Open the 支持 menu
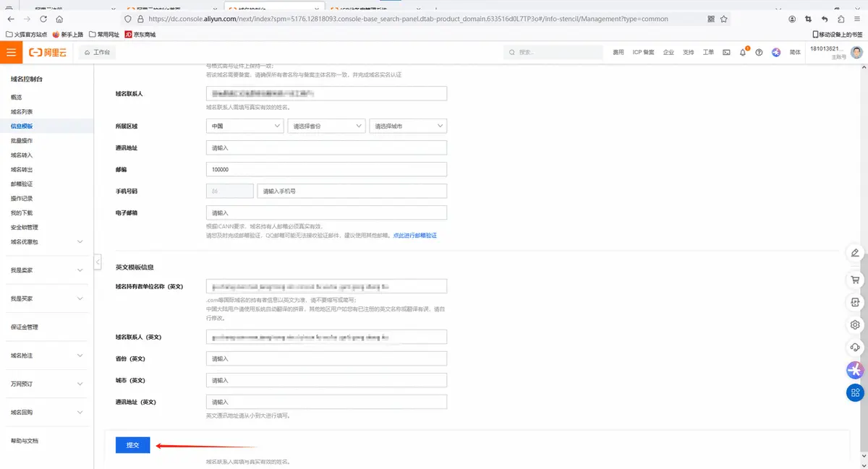This screenshot has width=868, height=469. (688, 52)
